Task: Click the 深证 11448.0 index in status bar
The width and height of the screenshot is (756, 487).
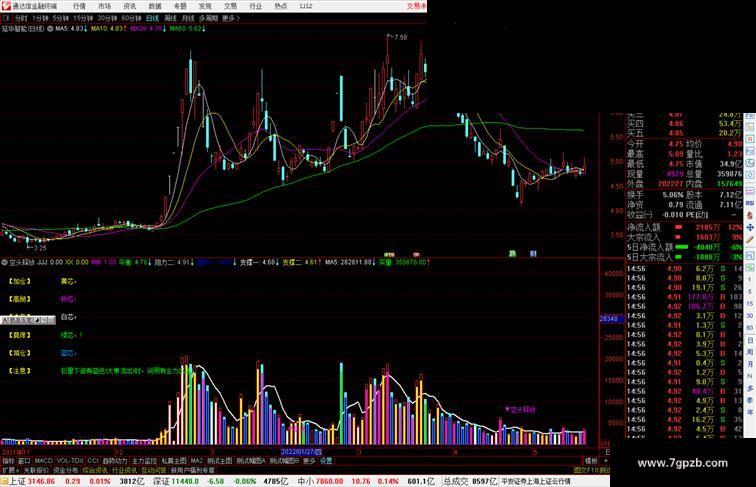Action: tap(176, 481)
